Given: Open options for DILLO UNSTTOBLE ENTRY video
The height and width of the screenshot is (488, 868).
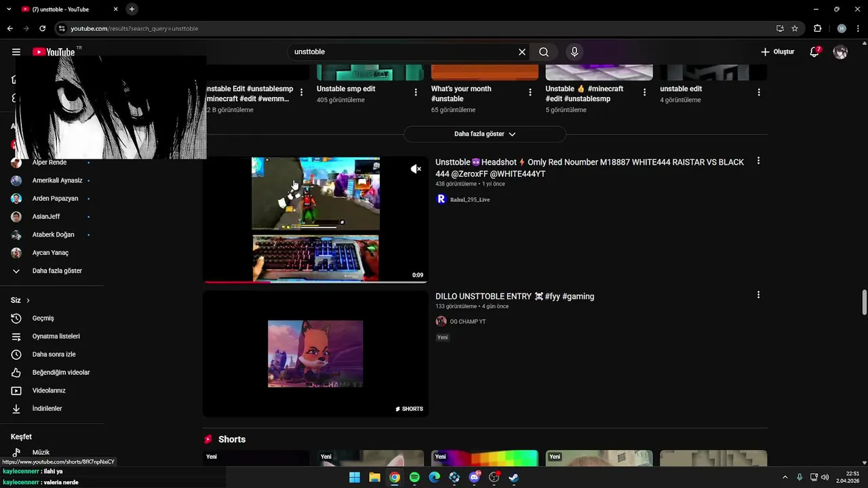Looking at the screenshot, I should point(758,295).
